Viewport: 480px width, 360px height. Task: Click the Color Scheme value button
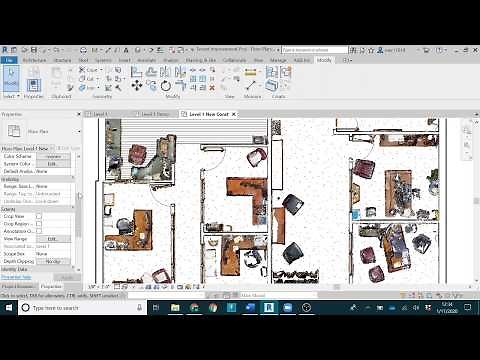click(53, 156)
